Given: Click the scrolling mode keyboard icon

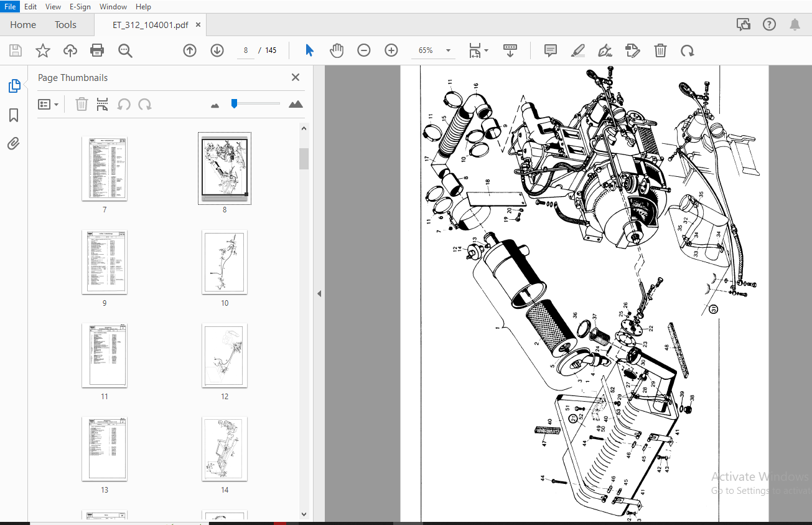Looking at the screenshot, I should coord(510,50).
